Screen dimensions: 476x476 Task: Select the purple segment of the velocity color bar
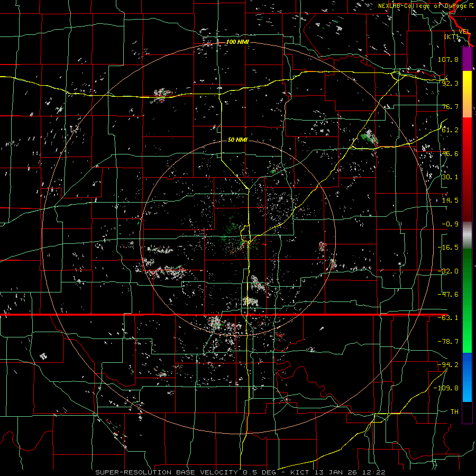(467, 59)
